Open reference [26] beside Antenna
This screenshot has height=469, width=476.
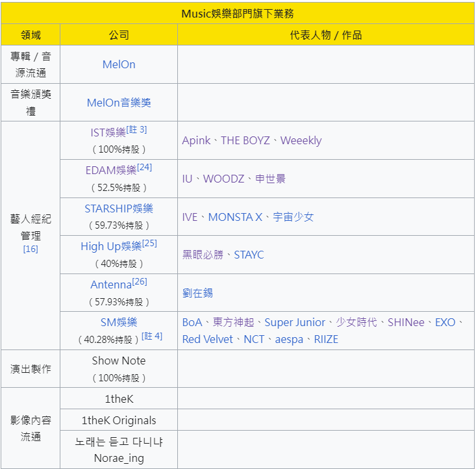click(140, 281)
